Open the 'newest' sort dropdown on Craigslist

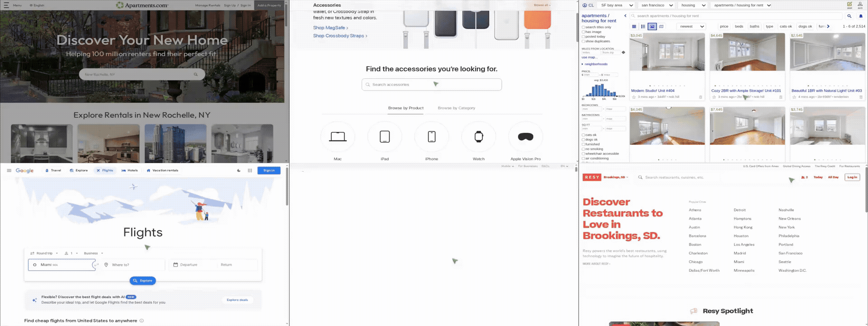[x=692, y=26]
